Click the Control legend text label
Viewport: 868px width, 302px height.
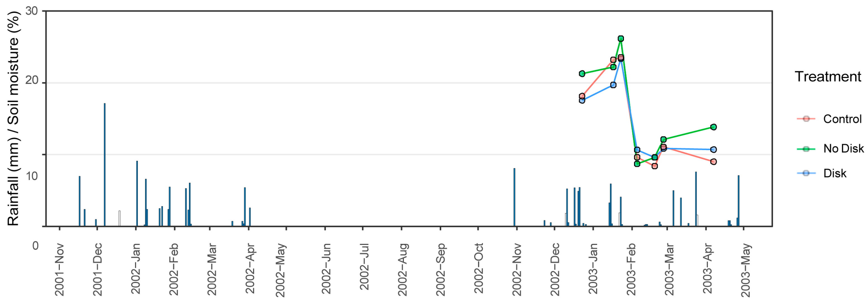[842, 119]
